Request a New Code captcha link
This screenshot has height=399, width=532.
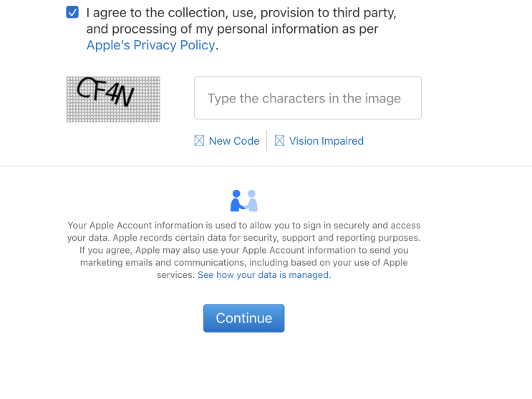234,141
